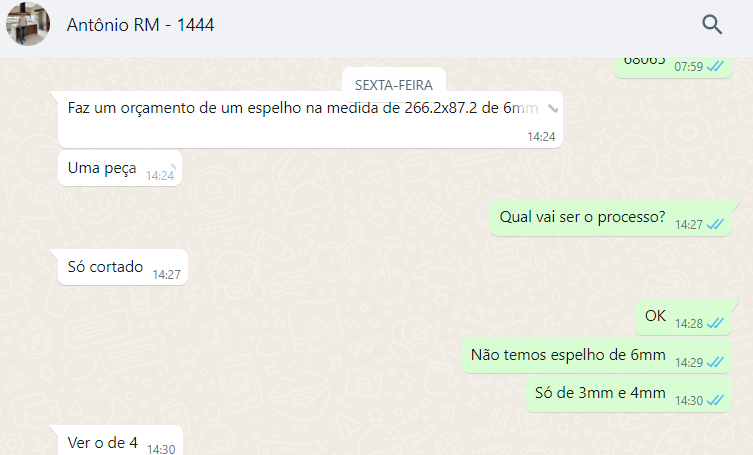This screenshot has height=455, width=753.
Task: Click the SEXTA-FEIRA date label
Action: pos(394,85)
